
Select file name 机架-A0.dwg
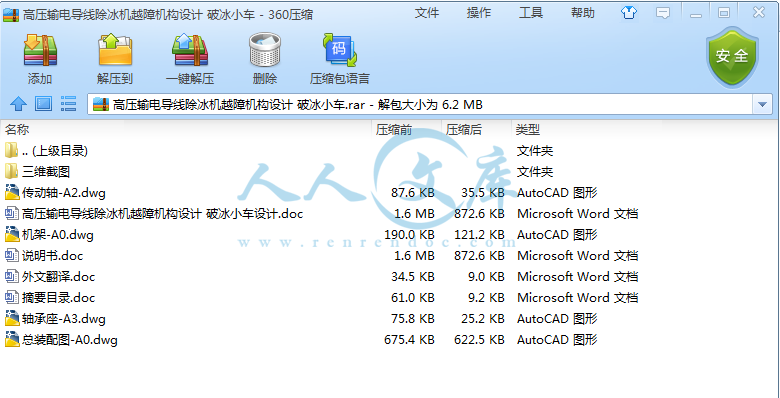[58, 235]
